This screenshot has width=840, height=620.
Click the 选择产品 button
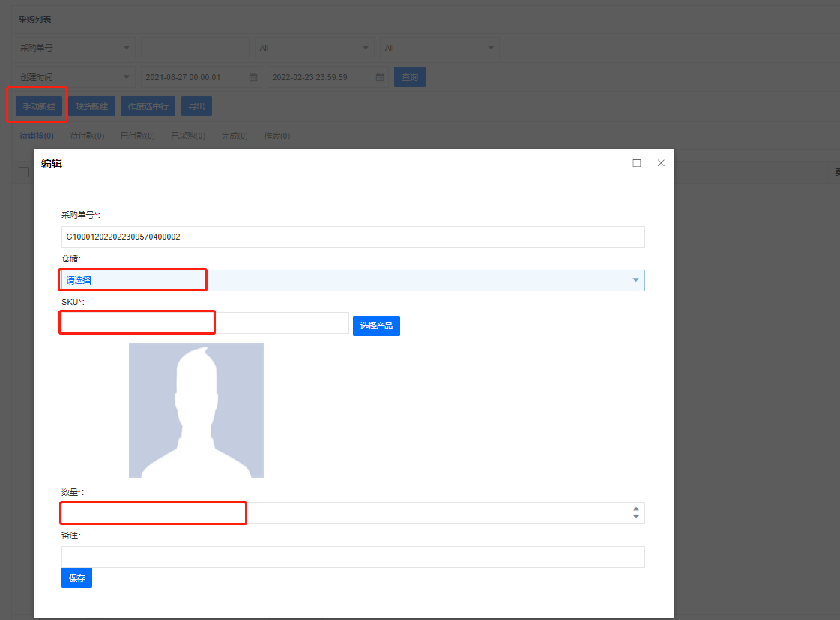tap(376, 326)
